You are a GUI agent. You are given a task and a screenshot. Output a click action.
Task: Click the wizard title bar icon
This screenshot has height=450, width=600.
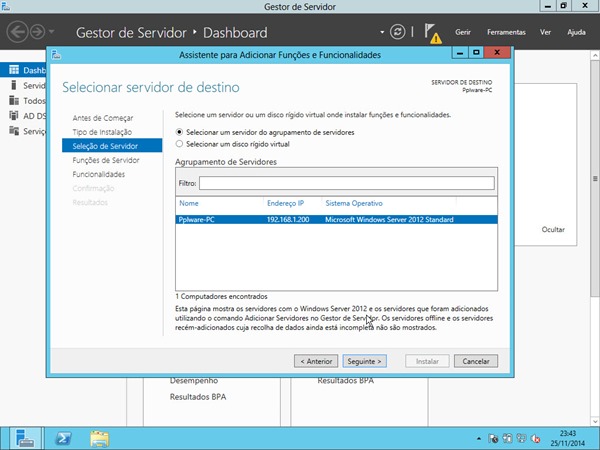(56, 55)
